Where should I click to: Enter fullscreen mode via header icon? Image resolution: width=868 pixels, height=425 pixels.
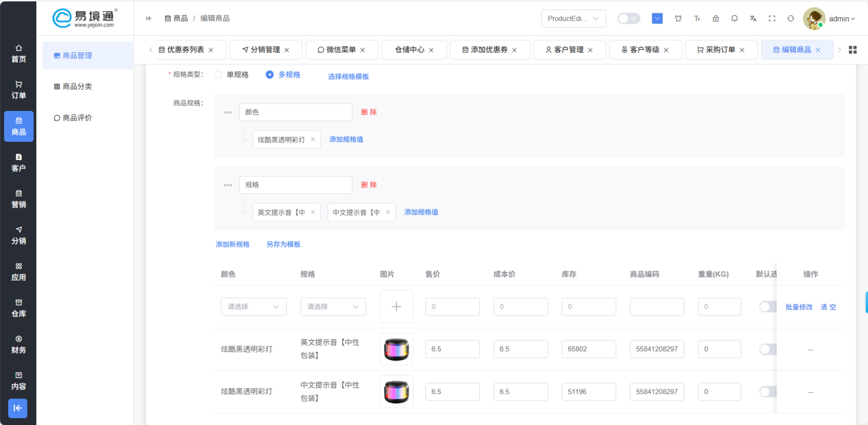(x=772, y=18)
